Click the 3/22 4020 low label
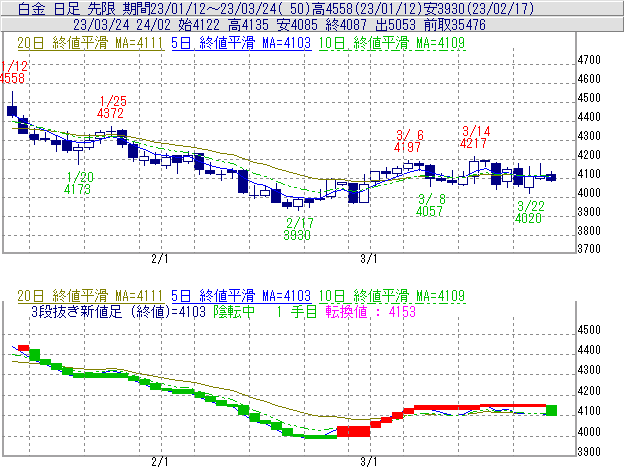The width and height of the screenshot is (624, 475). tap(530, 212)
